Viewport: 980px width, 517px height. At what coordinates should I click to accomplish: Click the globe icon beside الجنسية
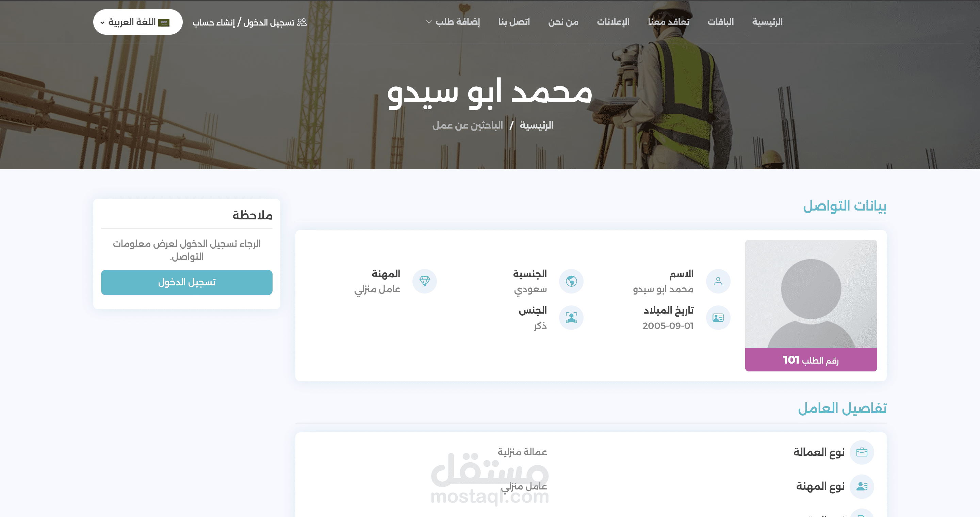click(x=571, y=281)
